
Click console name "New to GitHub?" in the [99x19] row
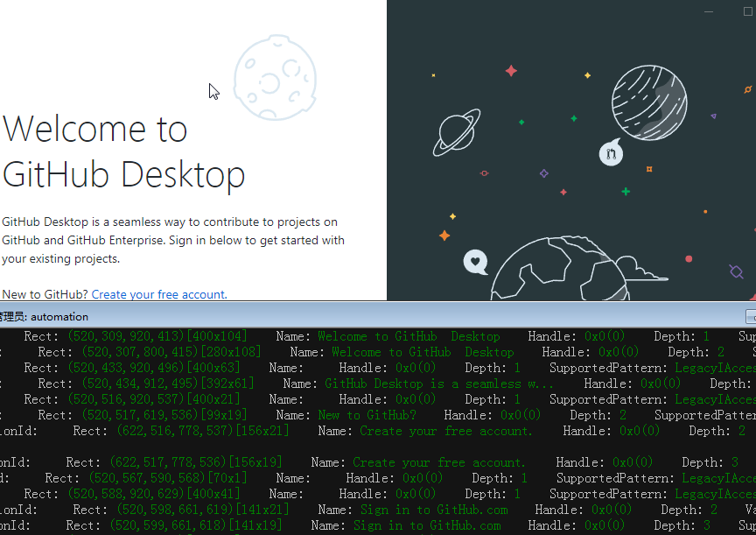pyautogui.click(x=367, y=415)
